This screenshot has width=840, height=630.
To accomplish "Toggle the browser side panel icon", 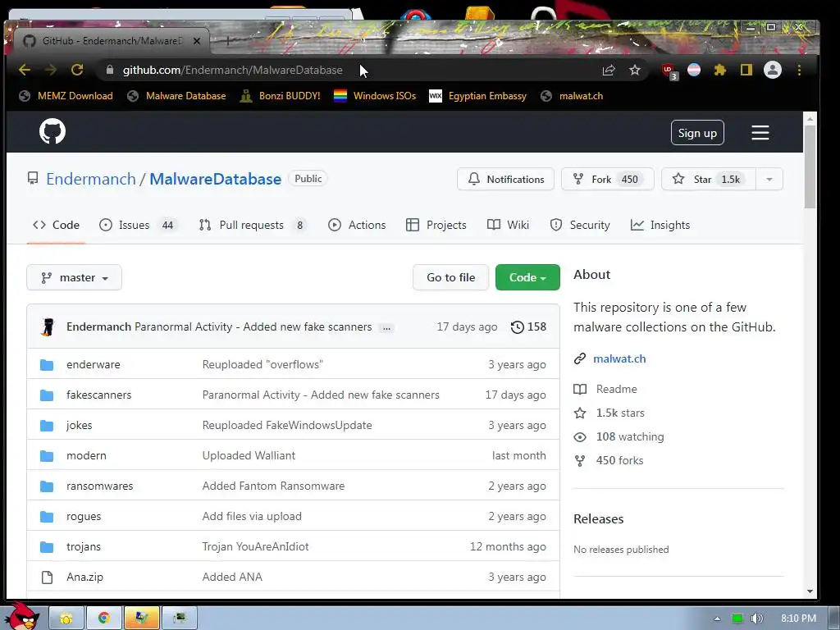I will pyautogui.click(x=746, y=71).
